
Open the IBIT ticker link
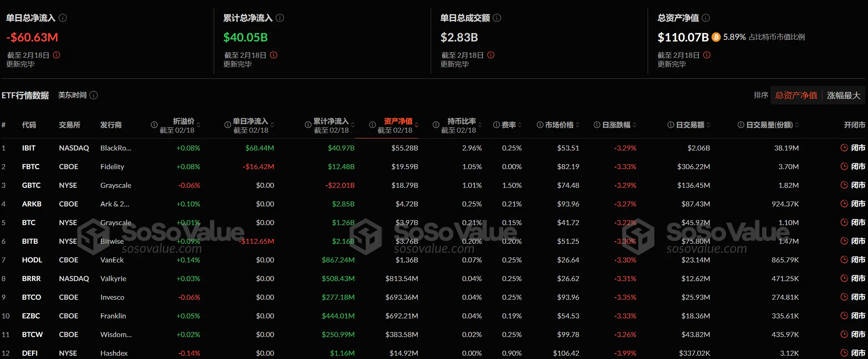click(x=29, y=148)
